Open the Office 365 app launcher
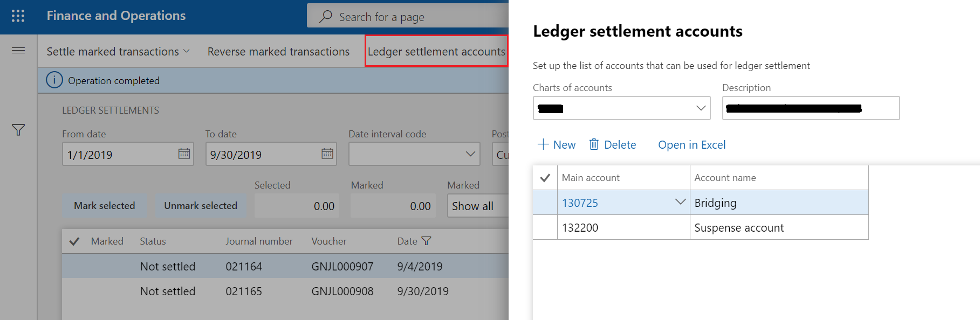The image size is (980, 320). 18,16
